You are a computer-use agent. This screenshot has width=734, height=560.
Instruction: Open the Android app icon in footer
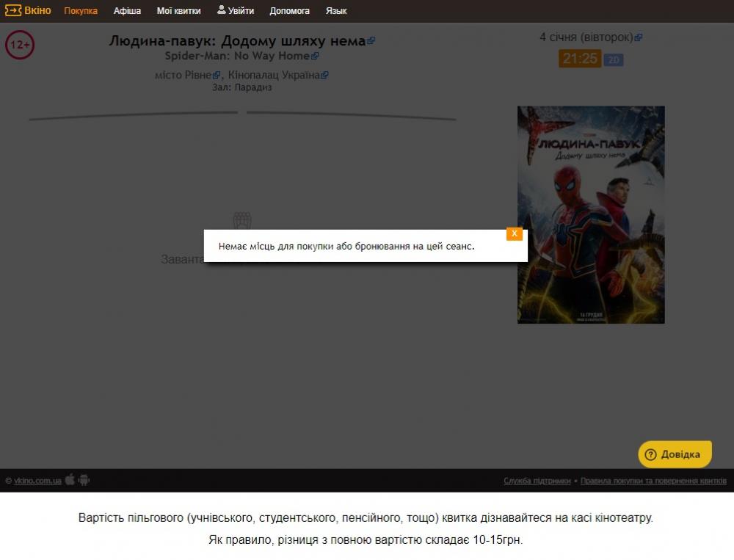pos(84,480)
